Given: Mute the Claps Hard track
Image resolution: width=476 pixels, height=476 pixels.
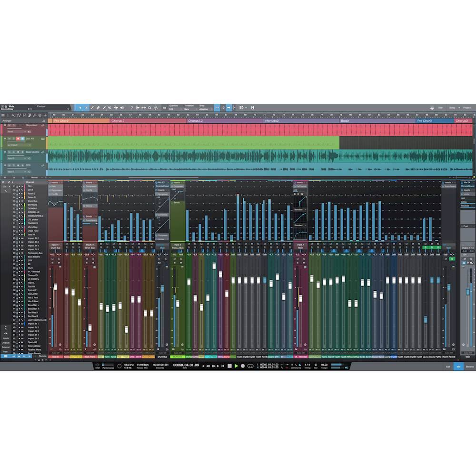Looking at the screenshot, I should click(x=8, y=125).
